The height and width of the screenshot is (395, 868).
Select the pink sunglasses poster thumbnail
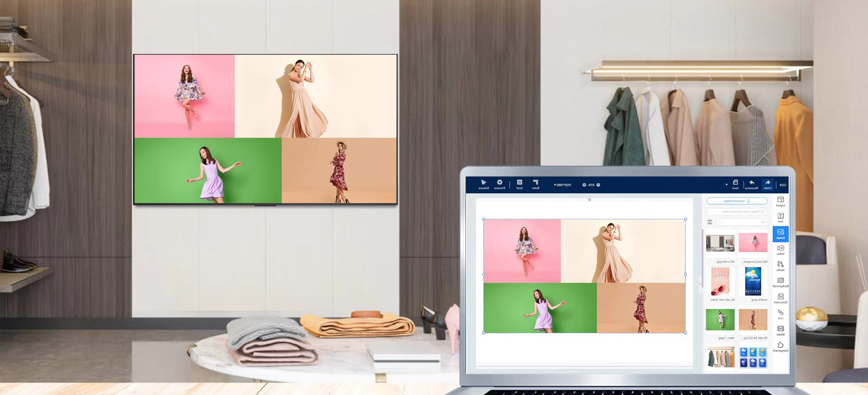tap(720, 281)
